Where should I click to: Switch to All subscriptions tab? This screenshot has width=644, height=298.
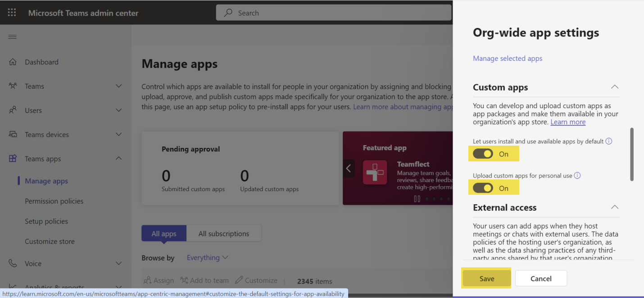[x=224, y=234]
